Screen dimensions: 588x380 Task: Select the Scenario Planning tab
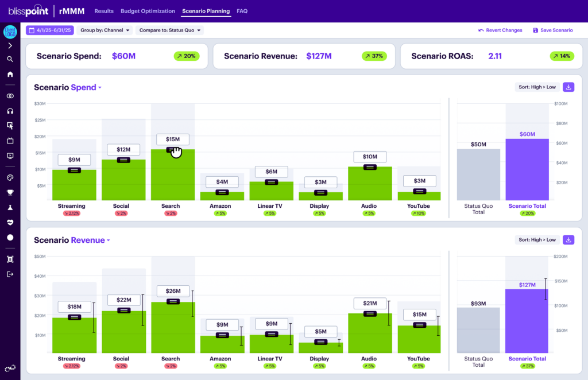click(x=206, y=11)
